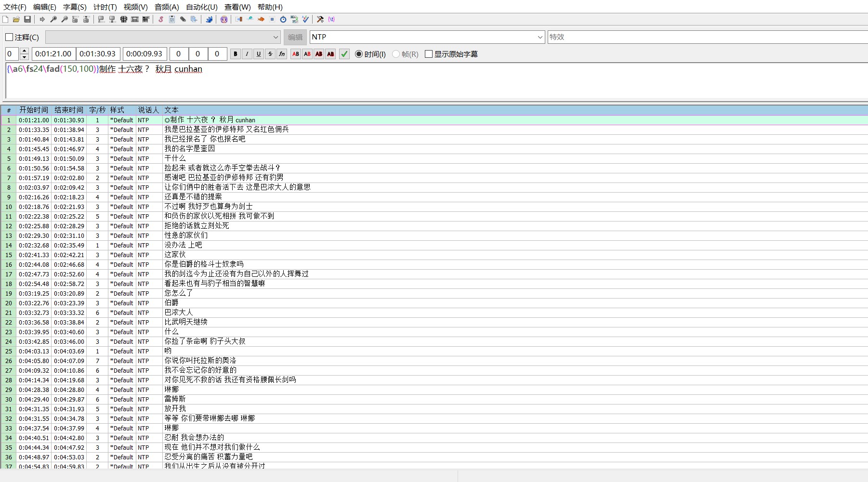Screen dimensions: 868x482
Task: Pick shadow color fourth AB swatch
Action: click(330, 54)
